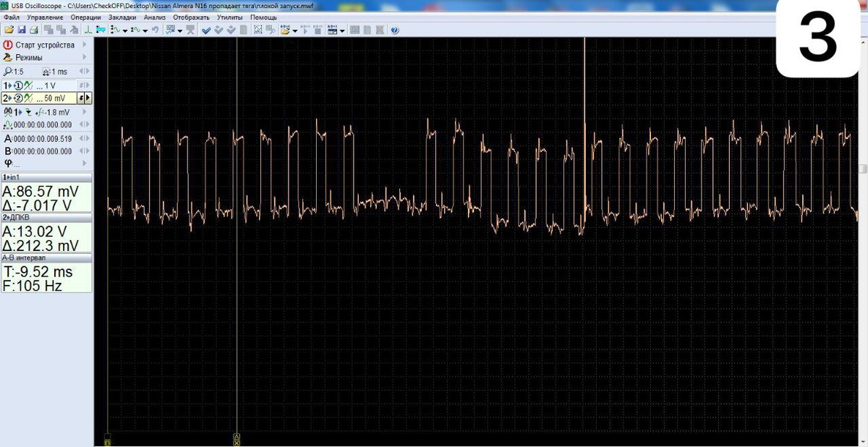The width and height of the screenshot is (868, 447).
Task: Click marker B time 000:00:00.000.000
Action: pos(43,151)
